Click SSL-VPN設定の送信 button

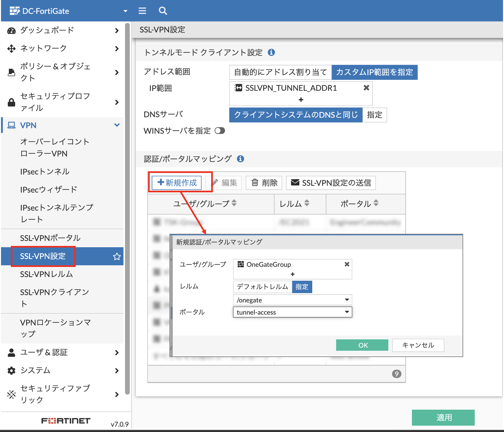[x=331, y=182]
